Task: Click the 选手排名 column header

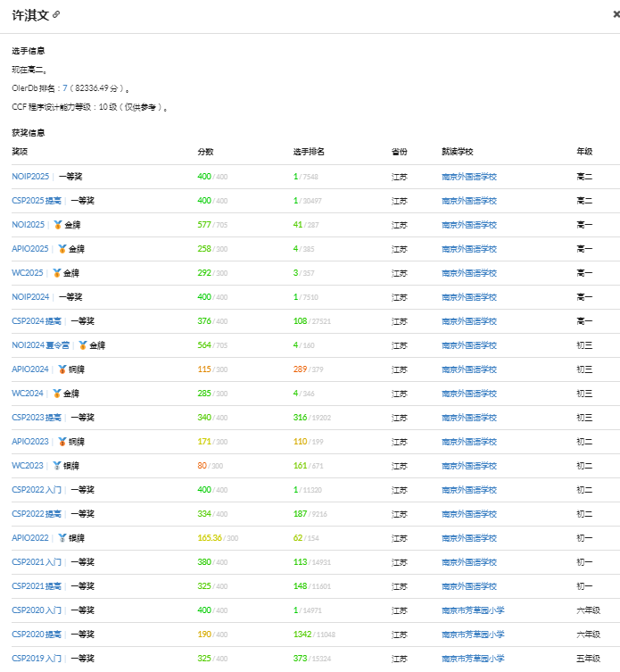Action: click(x=309, y=153)
